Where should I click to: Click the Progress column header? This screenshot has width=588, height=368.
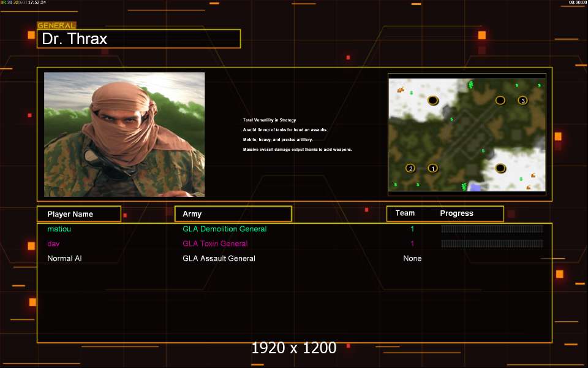point(456,213)
